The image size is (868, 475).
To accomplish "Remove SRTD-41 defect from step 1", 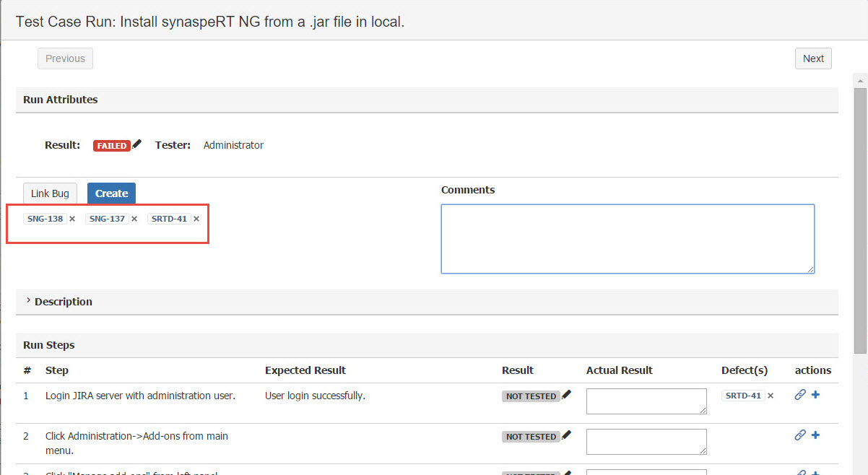I will pyautogui.click(x=771, y=396).
